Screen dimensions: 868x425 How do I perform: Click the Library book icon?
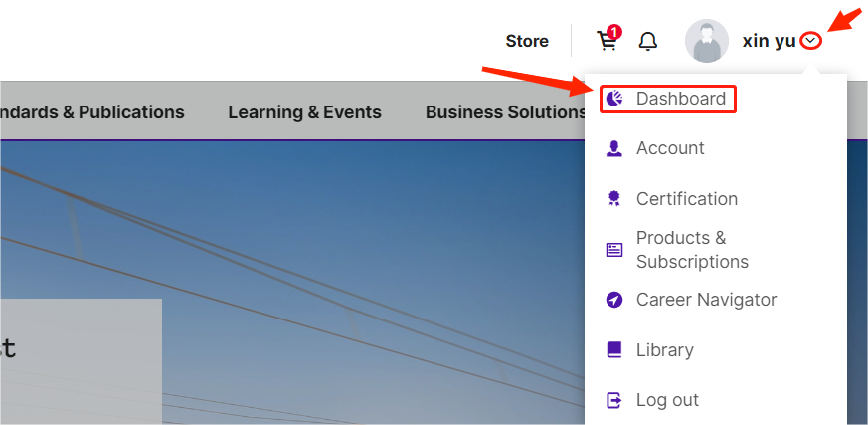click(614, 350)
